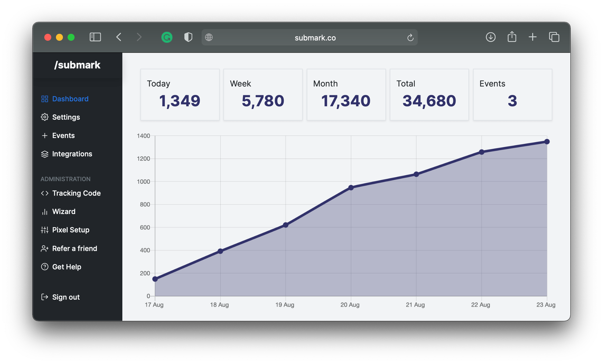Open the Dashboard grid icon
Image resolution: width=603 pixels, height=364 pixels.
[x=45, y=99]
